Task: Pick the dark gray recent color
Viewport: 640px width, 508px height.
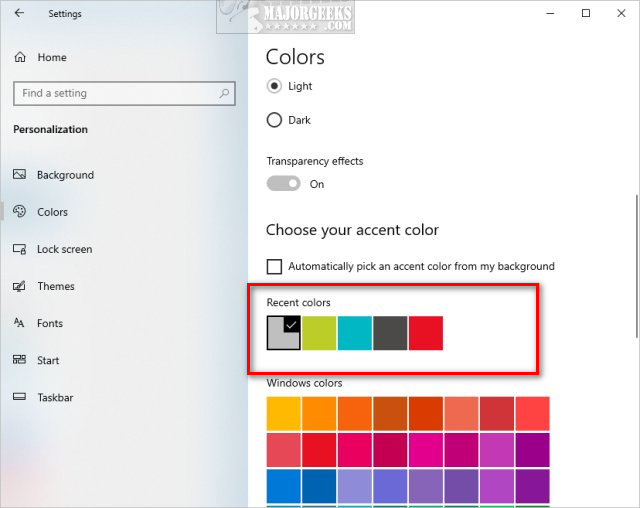Action: tap(390, 333)
